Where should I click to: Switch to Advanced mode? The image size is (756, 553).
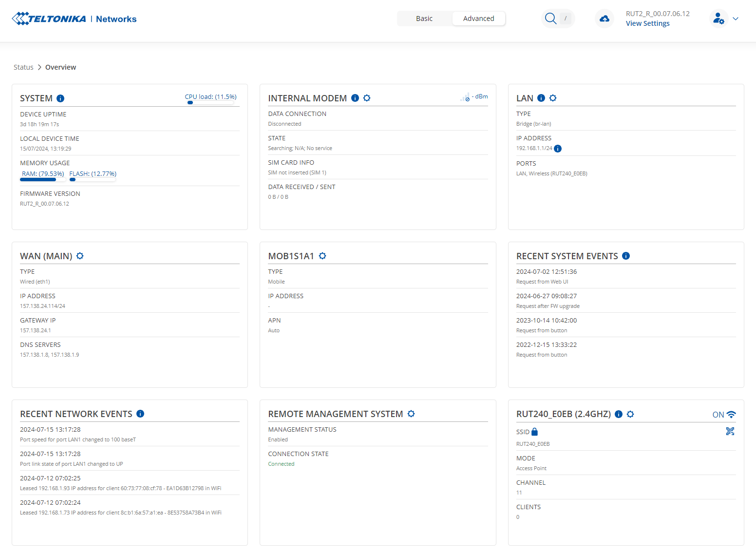[x=478, y=19]
